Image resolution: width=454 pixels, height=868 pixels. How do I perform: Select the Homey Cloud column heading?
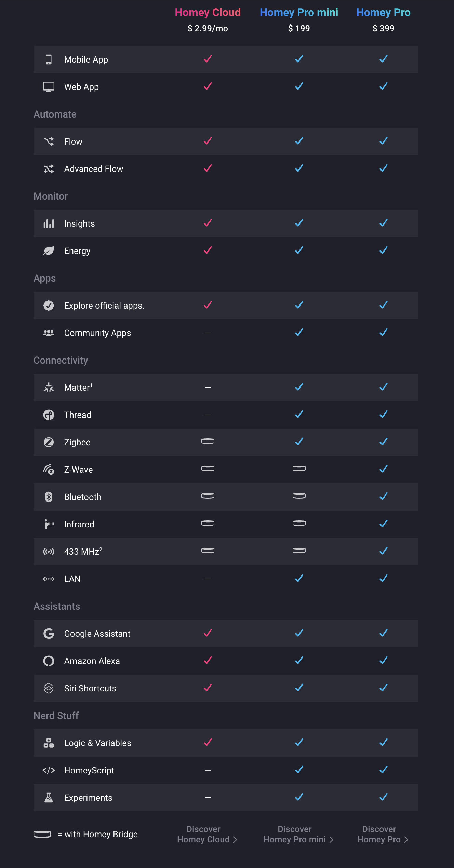click(208, 12)
